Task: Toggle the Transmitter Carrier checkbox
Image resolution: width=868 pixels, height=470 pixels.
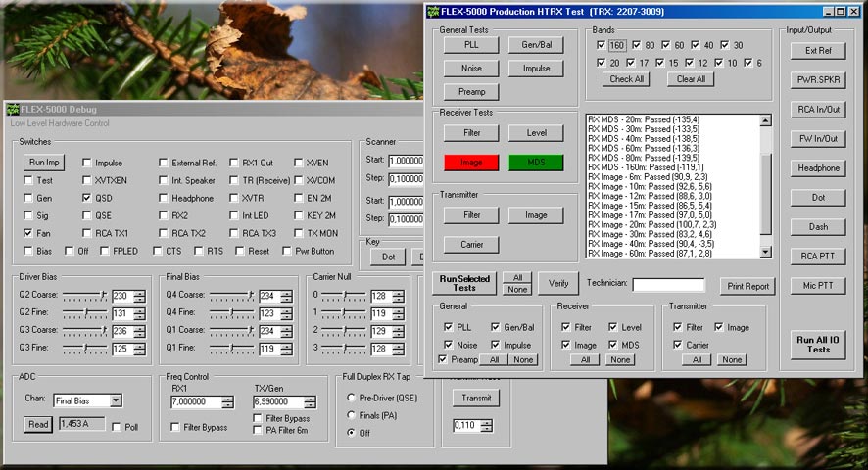Action: (678, 345)
